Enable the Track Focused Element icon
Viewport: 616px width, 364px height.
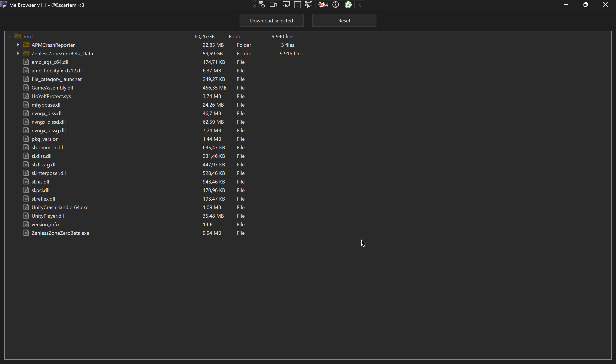point(308,5)
